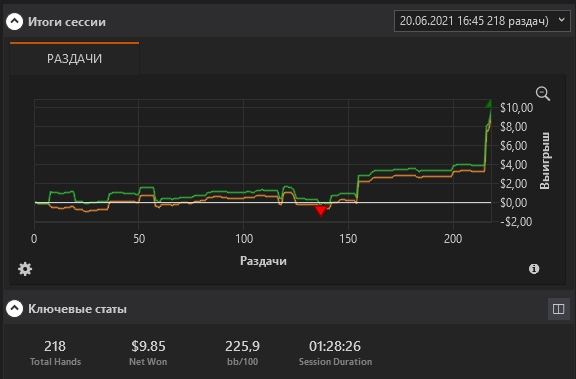This screenshot has width=576, height=379.
Task: Collapse the Ключевые статы section
Action: point(14,308)
